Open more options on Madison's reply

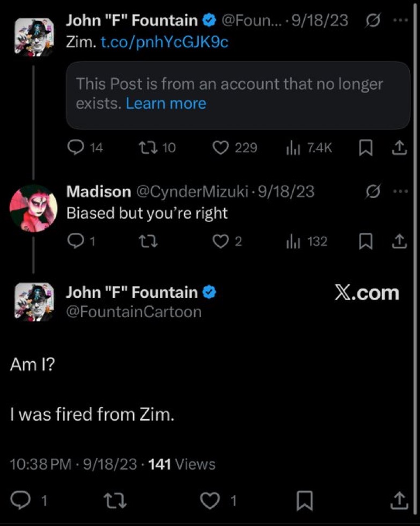point(401,192)
